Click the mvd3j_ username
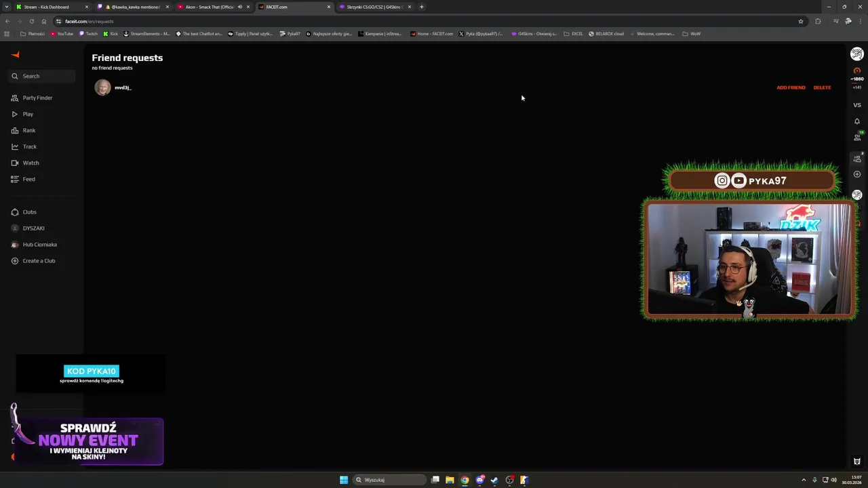The height and width of the screenshot is (488, 868). (x=123, y=87)
